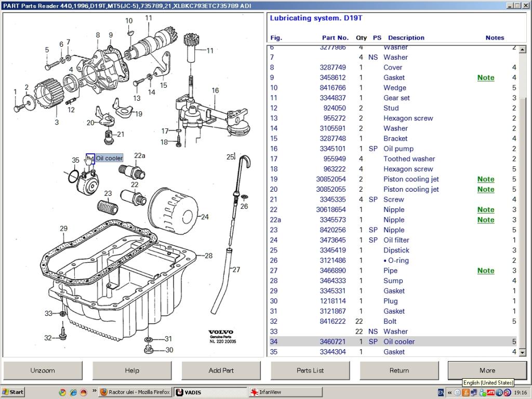Click callout 24 beside the oil filter drawing
The height and width of the screenshot is (399, 532).
point(205,217)
